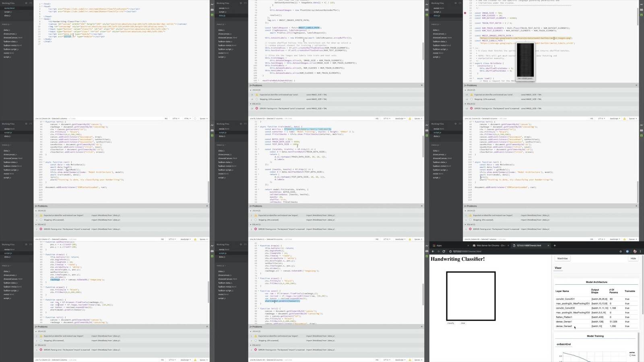This screenshot has width=644, height=362.
Task: Reload the page in the Chrome window
Action: 444,251
